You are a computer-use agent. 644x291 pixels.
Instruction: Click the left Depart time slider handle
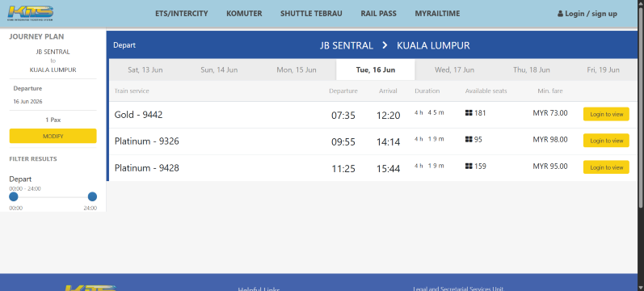coord(14,196)
